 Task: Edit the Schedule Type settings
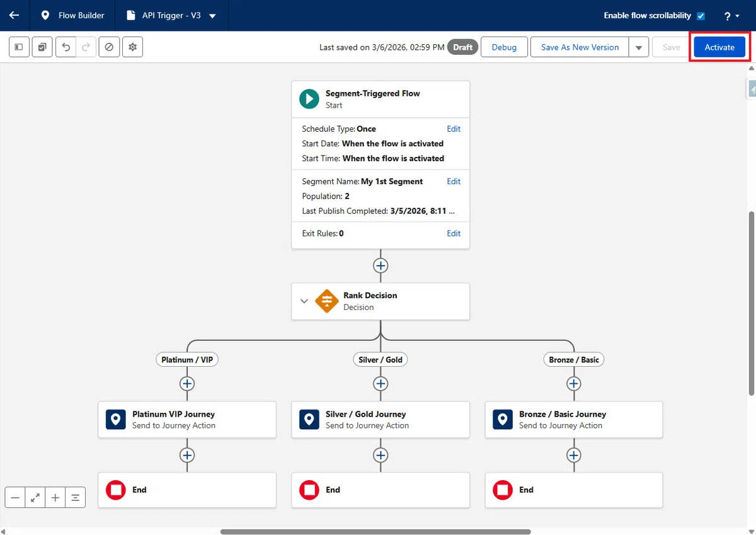pos(454,129)
